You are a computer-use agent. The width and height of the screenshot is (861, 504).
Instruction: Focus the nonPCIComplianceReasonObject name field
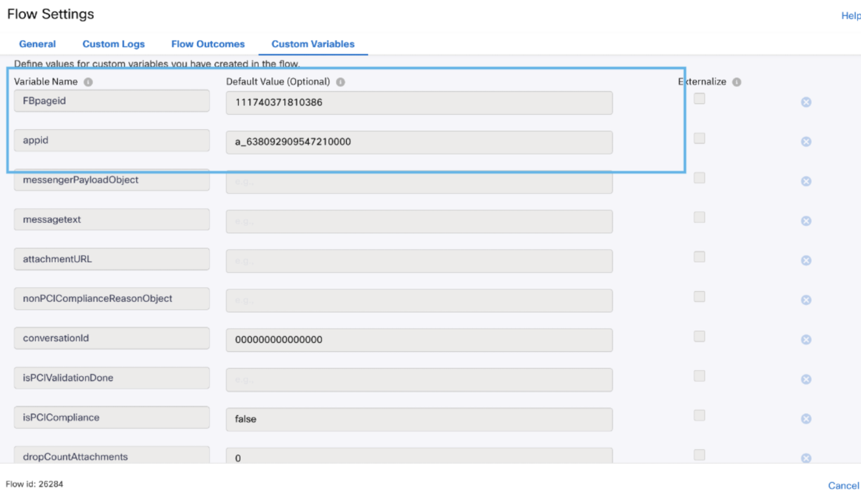tap(112, 298)
